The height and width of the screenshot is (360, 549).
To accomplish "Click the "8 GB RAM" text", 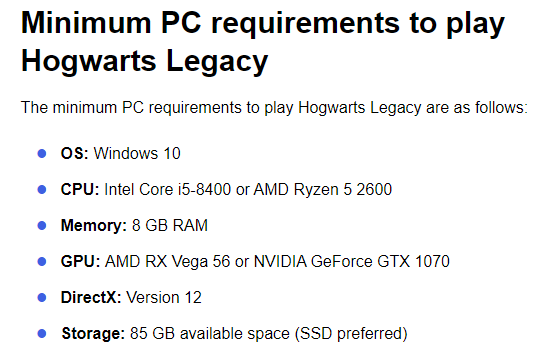I will (170, 226).
